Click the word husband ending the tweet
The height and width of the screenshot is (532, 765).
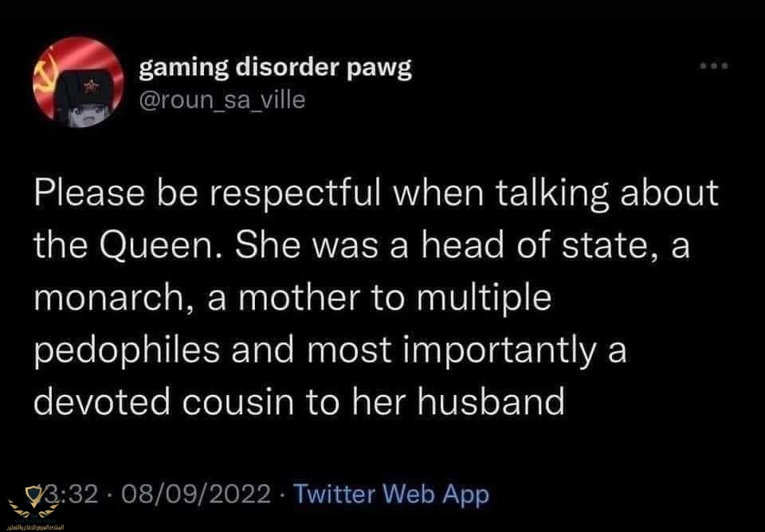[x=491, y=402]
